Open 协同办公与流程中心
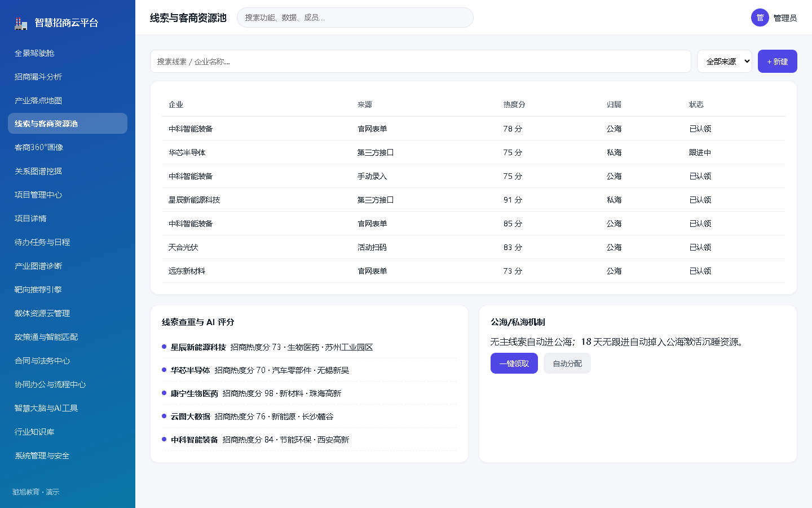 point(68,384)
